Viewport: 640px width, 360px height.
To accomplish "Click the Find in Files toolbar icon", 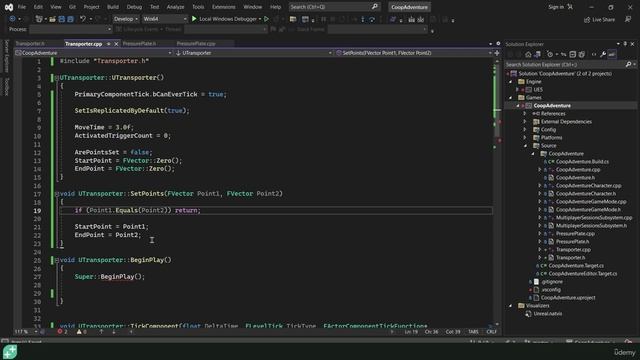I will pos(293,19).
